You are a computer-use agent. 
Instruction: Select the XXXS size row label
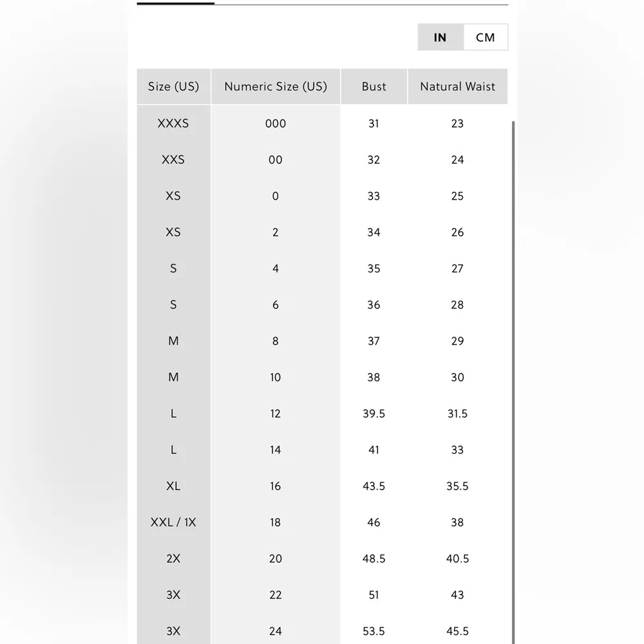[173, 123]
